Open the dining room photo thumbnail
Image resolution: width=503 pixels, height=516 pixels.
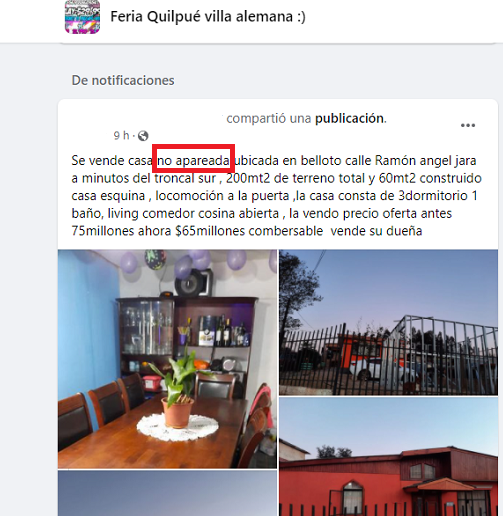[167, 359]
